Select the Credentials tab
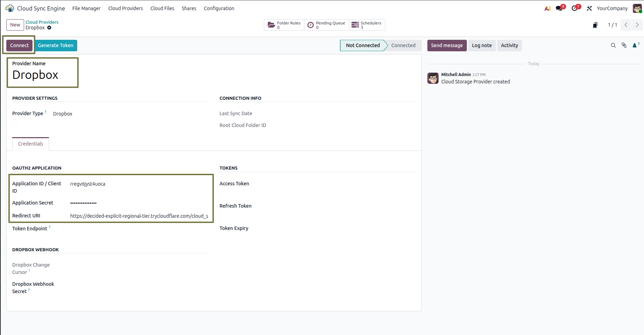This screenshot has height=335, width=644. coord(31,144)
